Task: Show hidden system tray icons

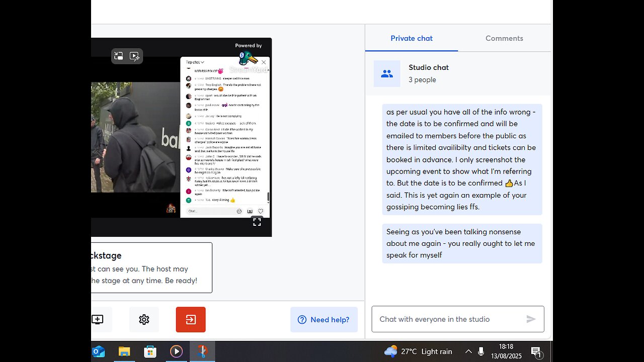Action: click(x=468, y=351)
